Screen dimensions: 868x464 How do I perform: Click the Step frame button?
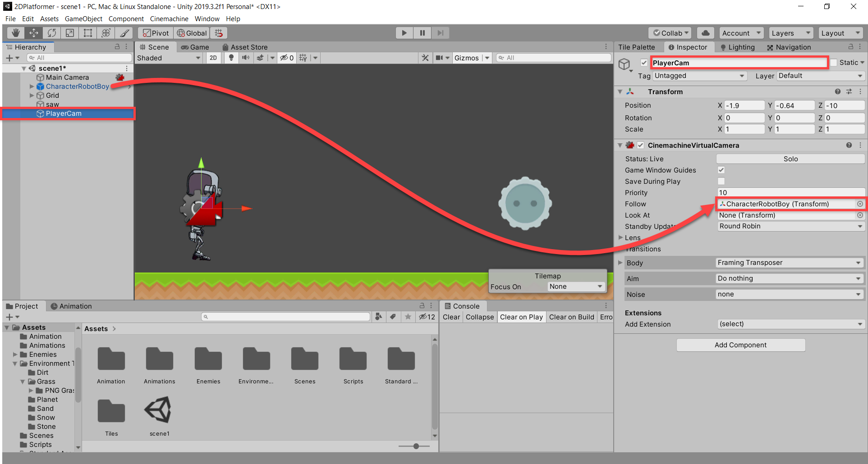[441, 33]
